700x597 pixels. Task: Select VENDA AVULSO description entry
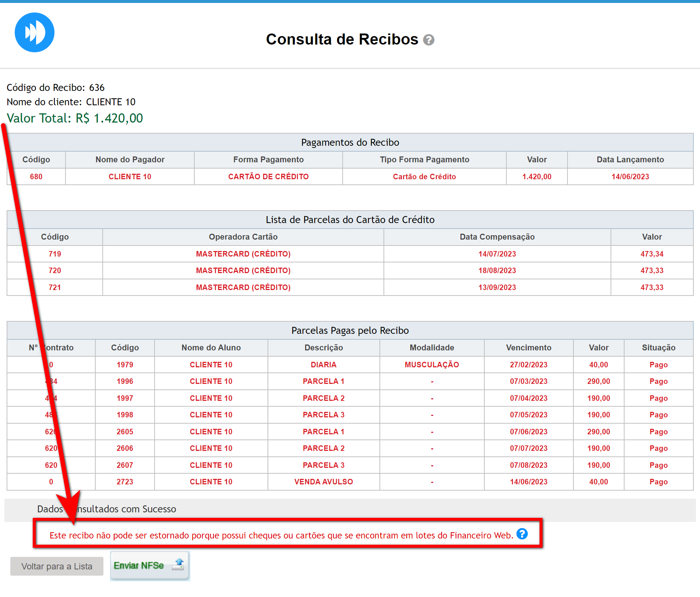(324, 482)
